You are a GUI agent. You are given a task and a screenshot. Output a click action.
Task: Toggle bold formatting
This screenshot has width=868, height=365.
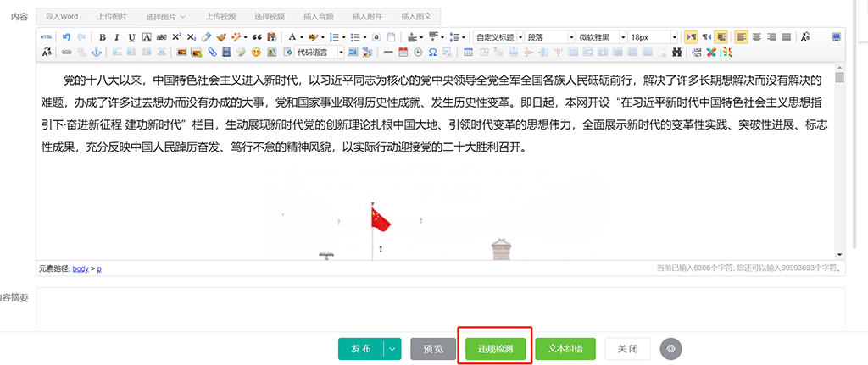[103, 37]
